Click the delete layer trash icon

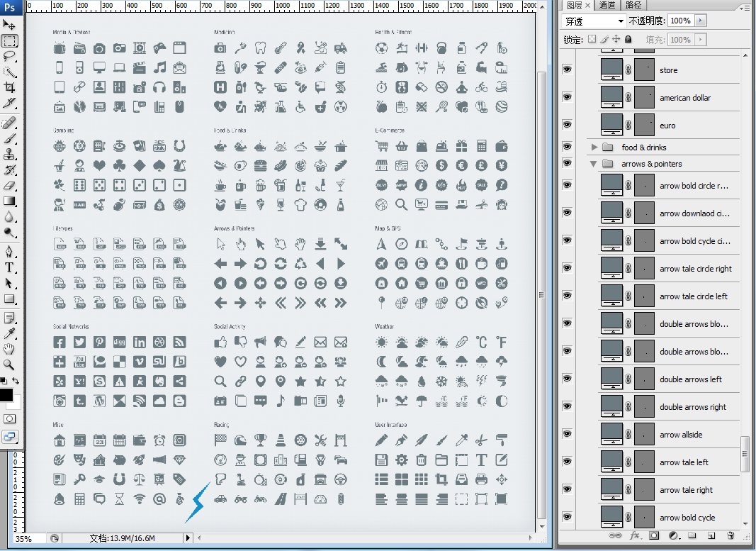pyautogui.click(x=729, y=535)
